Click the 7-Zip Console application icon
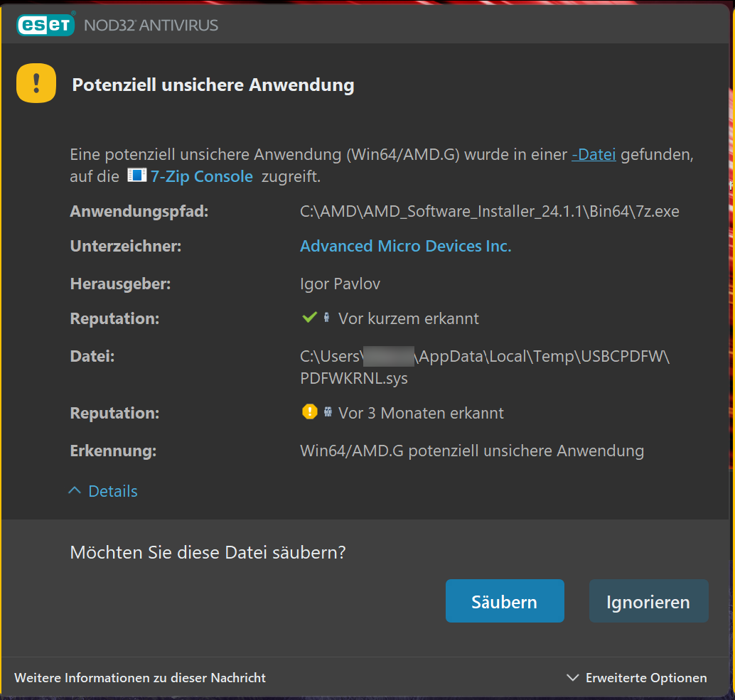 point(137,176)
